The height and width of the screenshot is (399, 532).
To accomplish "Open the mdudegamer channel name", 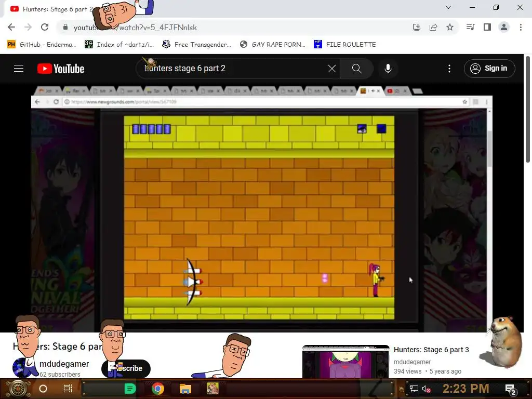I will (x=64, y=364).
